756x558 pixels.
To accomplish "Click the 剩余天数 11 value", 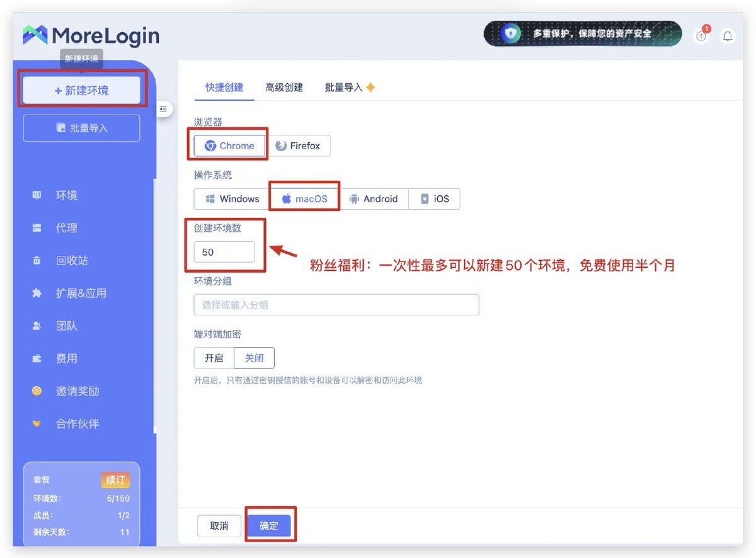I will (125, 532).
